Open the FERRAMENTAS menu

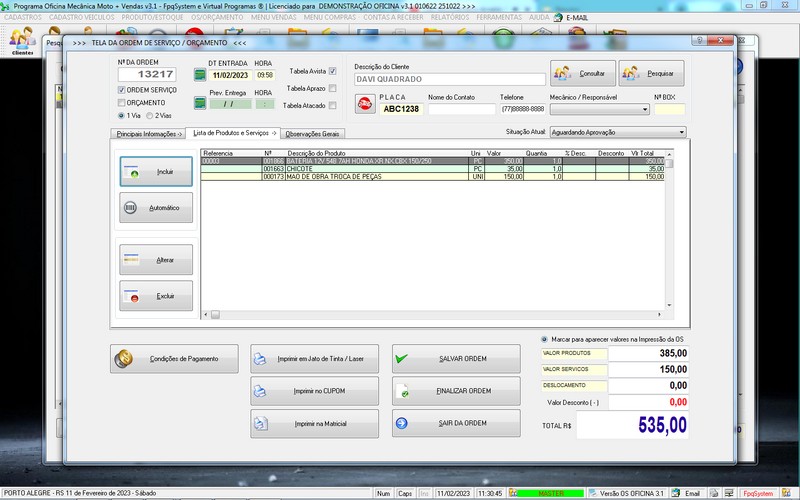tap(499, 17)
